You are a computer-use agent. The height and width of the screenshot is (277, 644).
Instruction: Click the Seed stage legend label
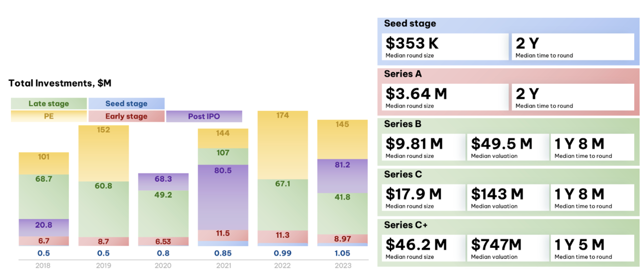click(126, 103)
